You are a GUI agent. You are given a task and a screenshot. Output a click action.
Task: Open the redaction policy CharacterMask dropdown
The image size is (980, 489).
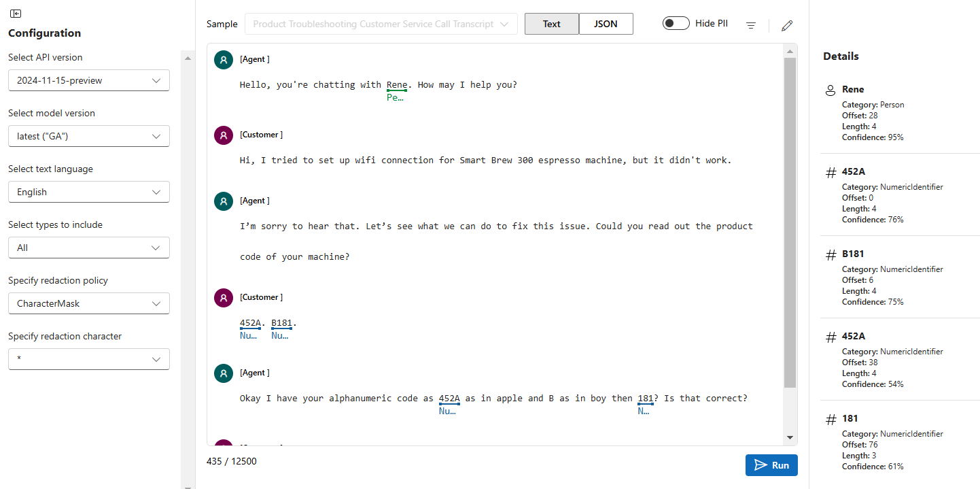coord(89,303)
